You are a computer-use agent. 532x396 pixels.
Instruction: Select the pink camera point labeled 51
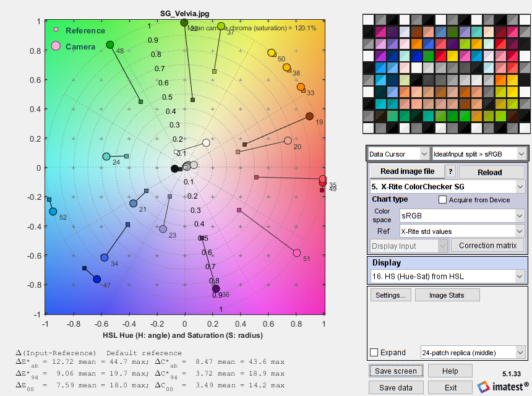tap(297, 253)
